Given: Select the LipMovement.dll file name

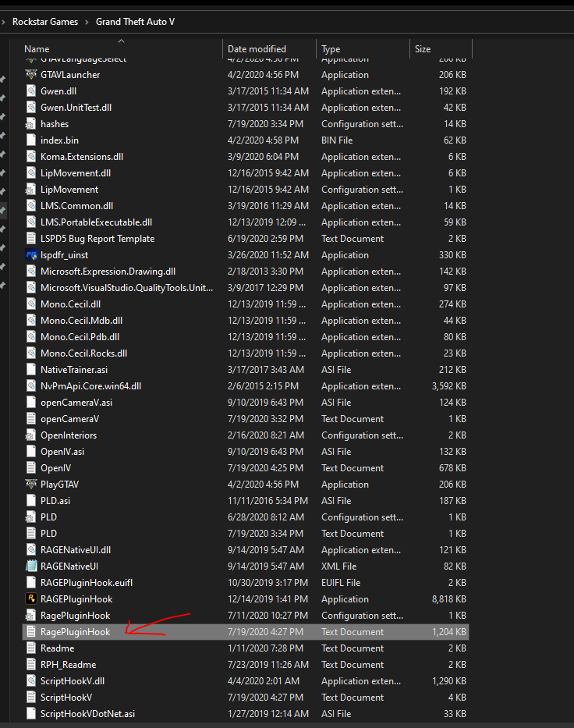Looking at the screenshot, I should point(76,172).
